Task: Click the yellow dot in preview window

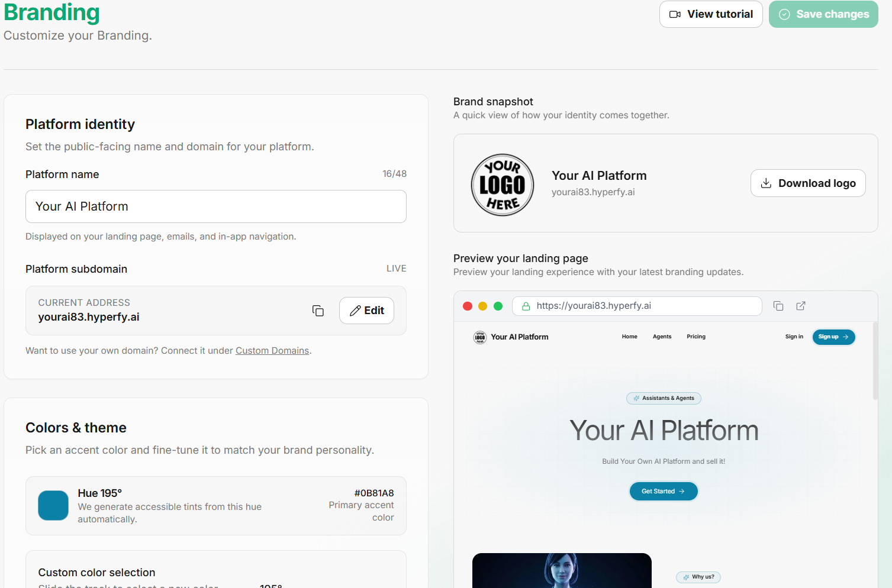Action: point(482,306)
